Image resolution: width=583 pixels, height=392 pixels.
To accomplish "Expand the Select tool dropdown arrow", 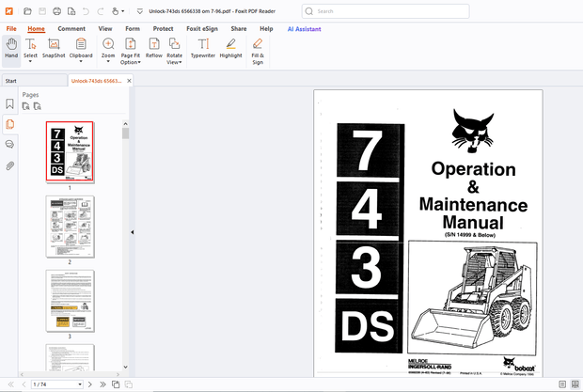I will [x=30, y=61].
